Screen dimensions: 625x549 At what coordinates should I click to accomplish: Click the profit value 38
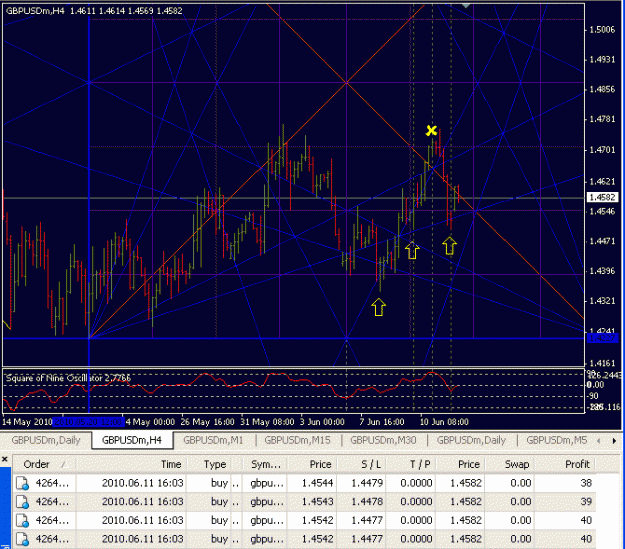click(x=586, y=483)
